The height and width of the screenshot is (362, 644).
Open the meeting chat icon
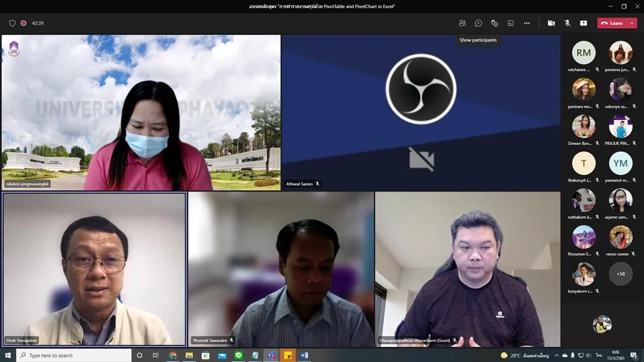coord(478,23)
